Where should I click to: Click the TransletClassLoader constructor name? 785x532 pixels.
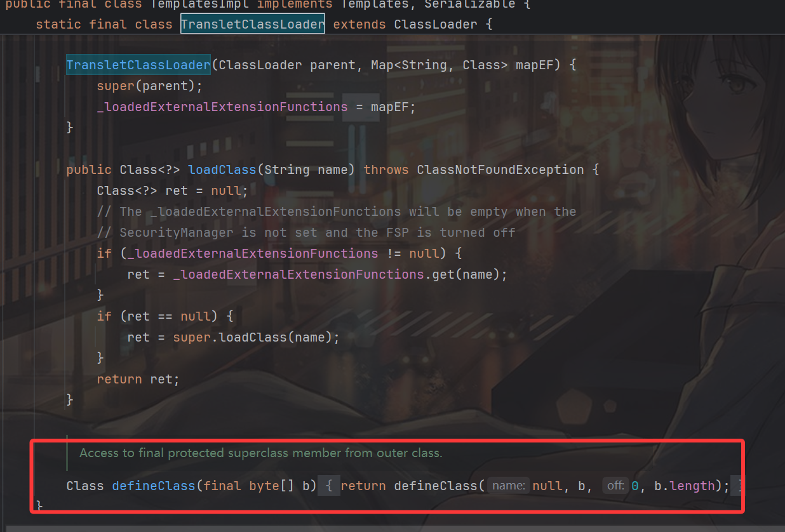click(x=138, y=65)
